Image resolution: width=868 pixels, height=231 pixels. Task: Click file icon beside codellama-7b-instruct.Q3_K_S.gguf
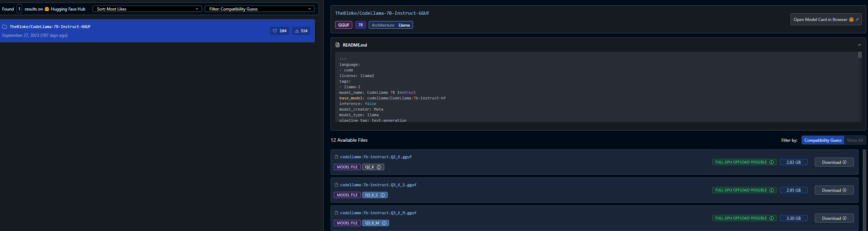click(x=337, y=185)
